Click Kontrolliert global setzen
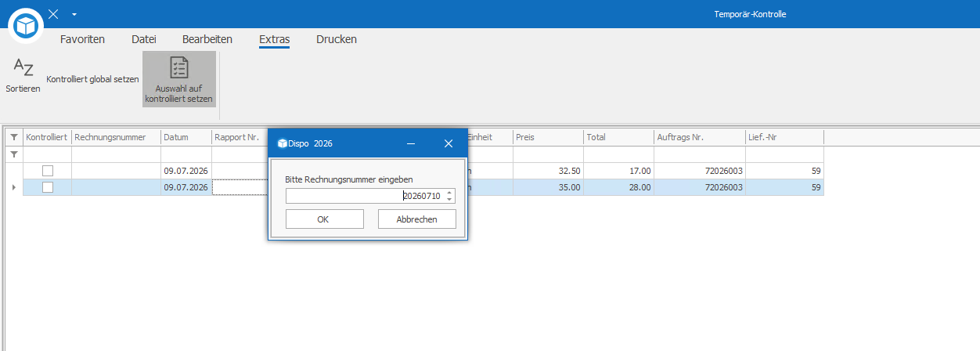The width and height of the screenshot is (980, 351). [x=92, y=79]
